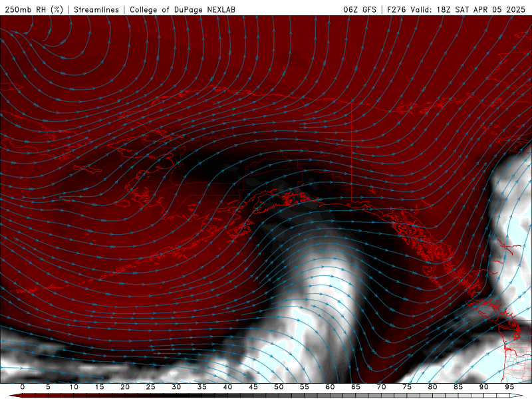The image size is (532, 399).
Task: Click "College of DuPage NEXLAB" header text
Action: [x=182, y=9]
